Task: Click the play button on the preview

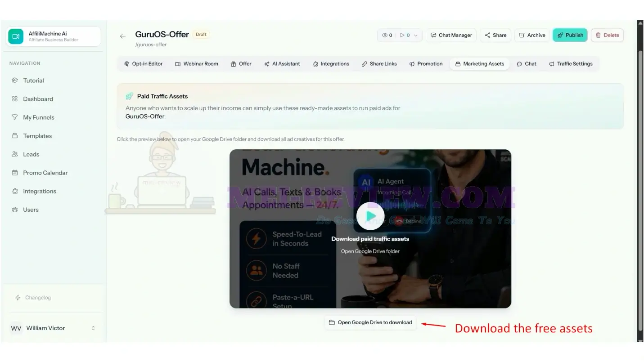Action: [370, 216]
